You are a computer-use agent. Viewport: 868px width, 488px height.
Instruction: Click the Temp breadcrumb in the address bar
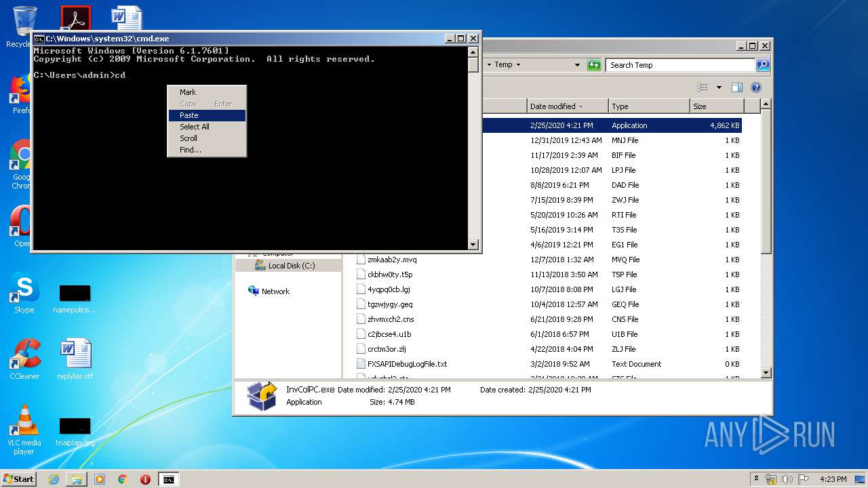click(503, 65)
